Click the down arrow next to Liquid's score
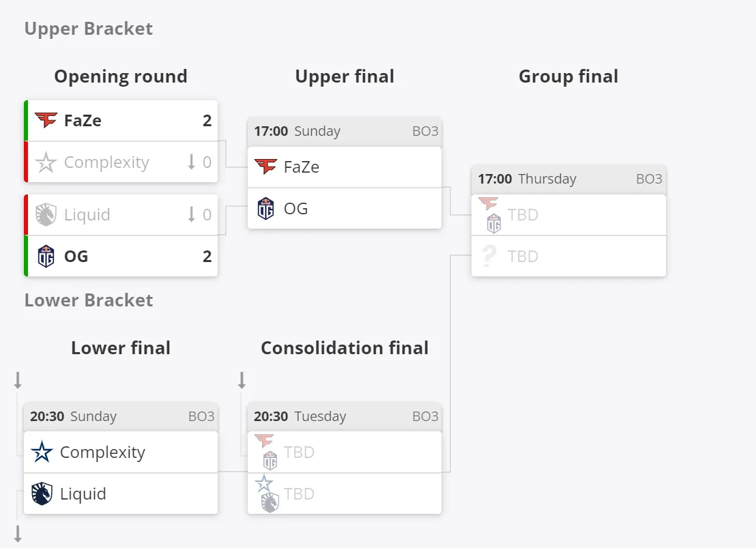This screenshot has width=756, height=548. (x=192, y=214)
